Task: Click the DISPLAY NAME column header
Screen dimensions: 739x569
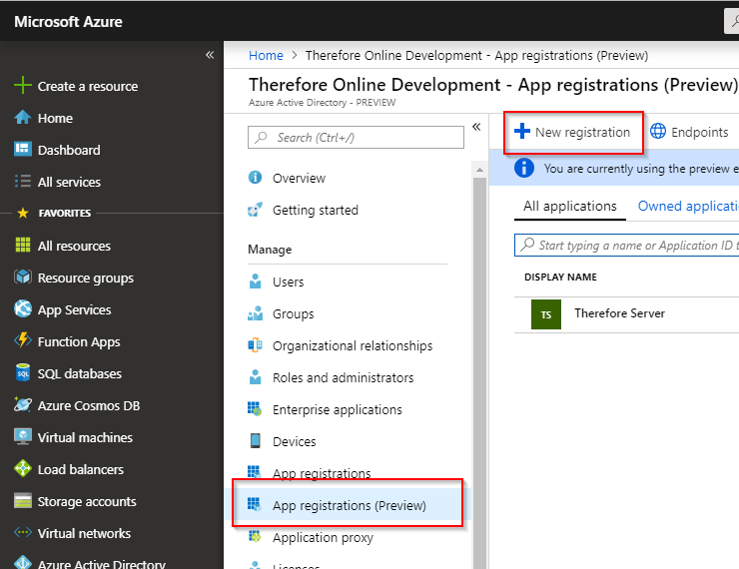Action: point(560,277)
